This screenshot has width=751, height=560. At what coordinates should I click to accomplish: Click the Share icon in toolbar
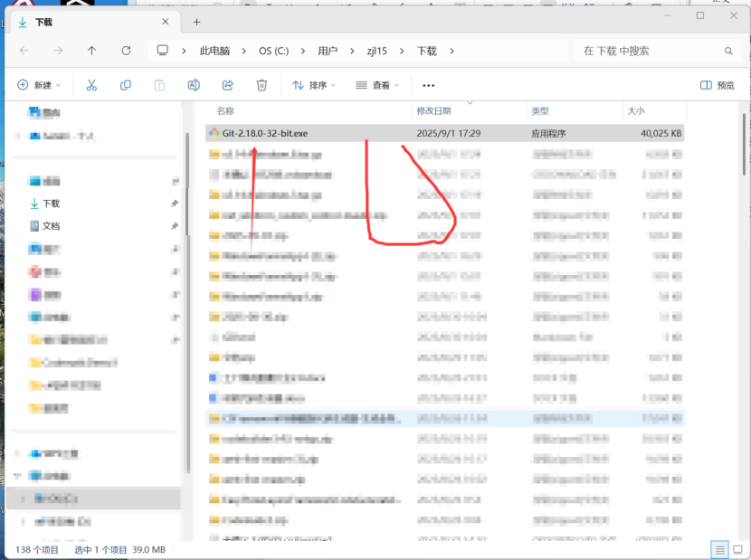[227, 85]
